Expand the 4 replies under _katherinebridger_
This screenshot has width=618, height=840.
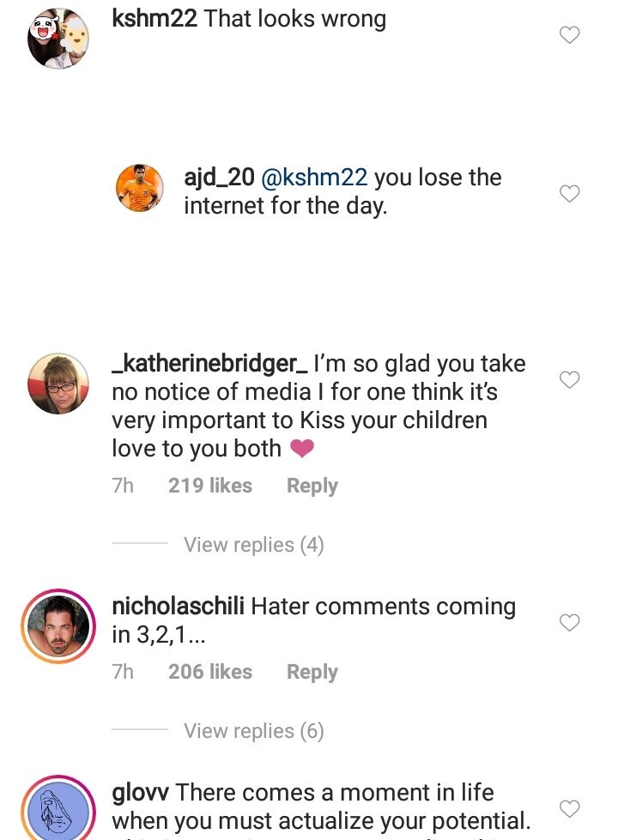pyautogui.click(x=253, y=545)
